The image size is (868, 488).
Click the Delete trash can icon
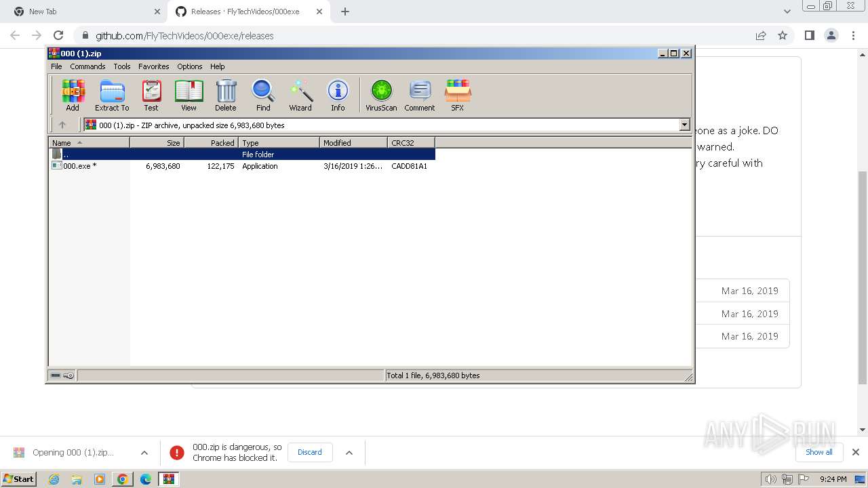[226, 95]
